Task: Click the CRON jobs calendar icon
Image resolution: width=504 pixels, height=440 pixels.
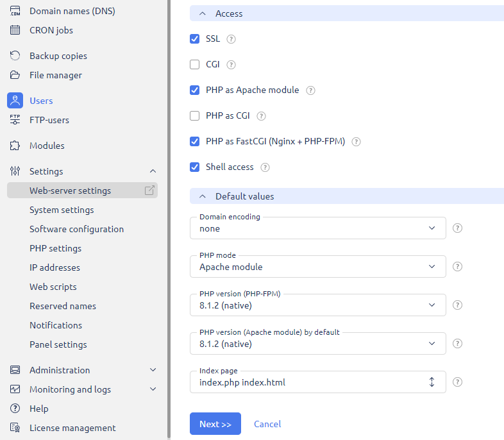Action: tap(15, 30)
